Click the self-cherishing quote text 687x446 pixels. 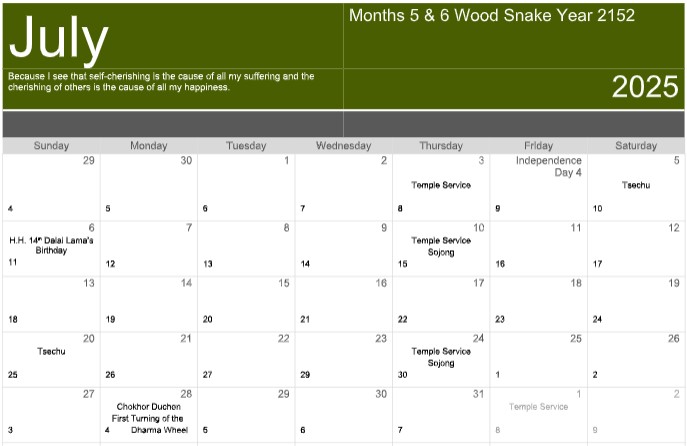tap(160, 81)
